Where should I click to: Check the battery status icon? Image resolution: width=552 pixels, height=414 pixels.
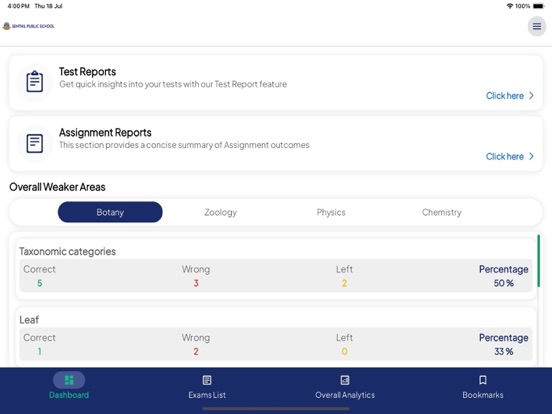tap(539, 6)
